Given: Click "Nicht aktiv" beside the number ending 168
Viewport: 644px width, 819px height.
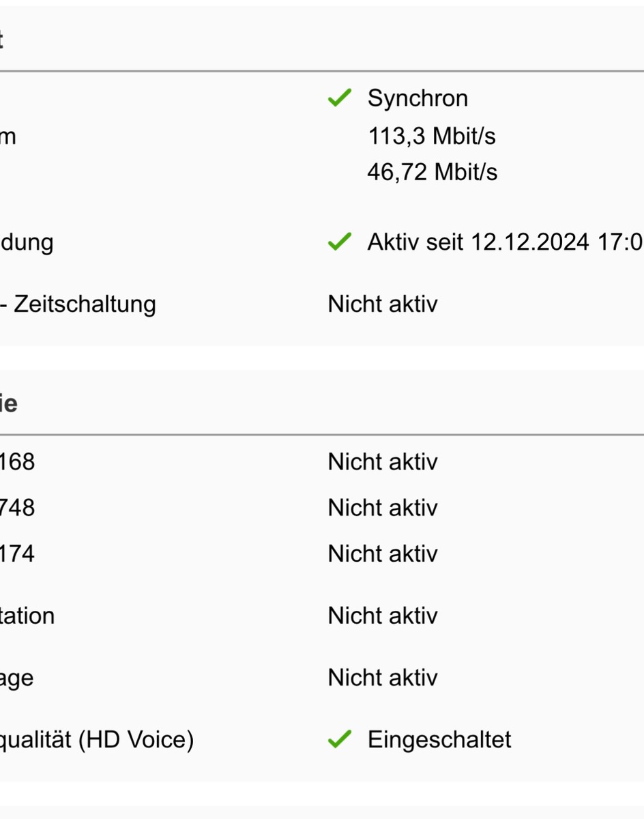Looking at the screenshot, I should (382, 462).
